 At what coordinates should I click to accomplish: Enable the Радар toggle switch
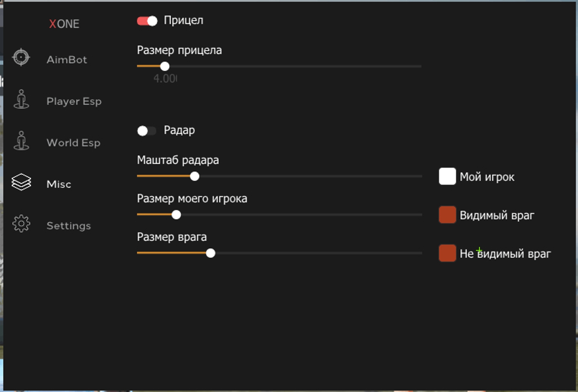coord(146,131)
